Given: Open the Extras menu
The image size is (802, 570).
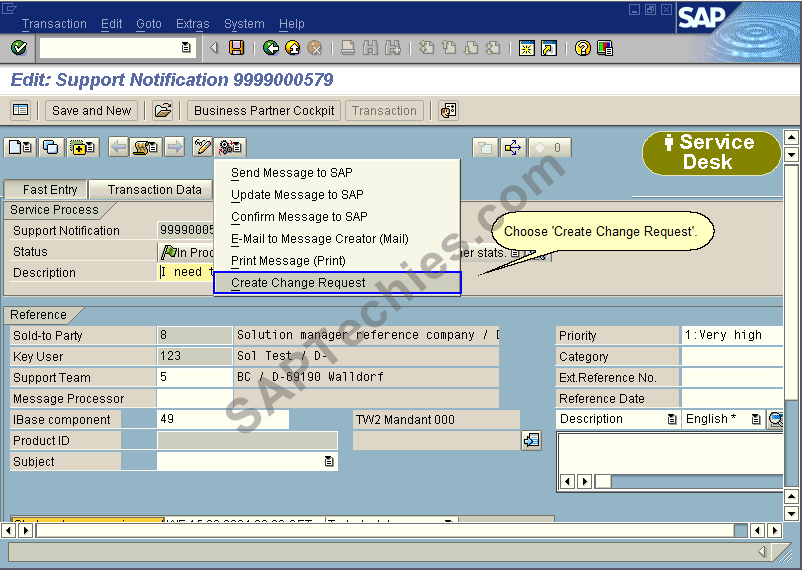Looking at the screenshot, I should 193,24.
